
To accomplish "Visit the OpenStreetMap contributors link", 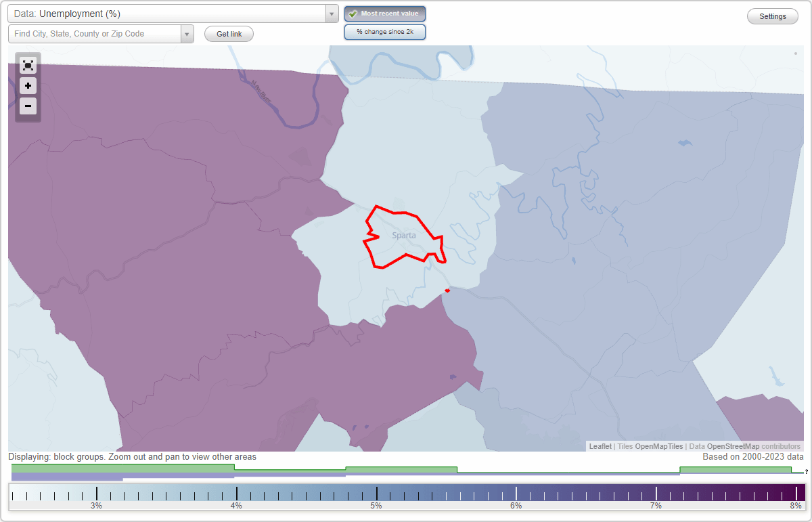I will (x=735, y=446).
